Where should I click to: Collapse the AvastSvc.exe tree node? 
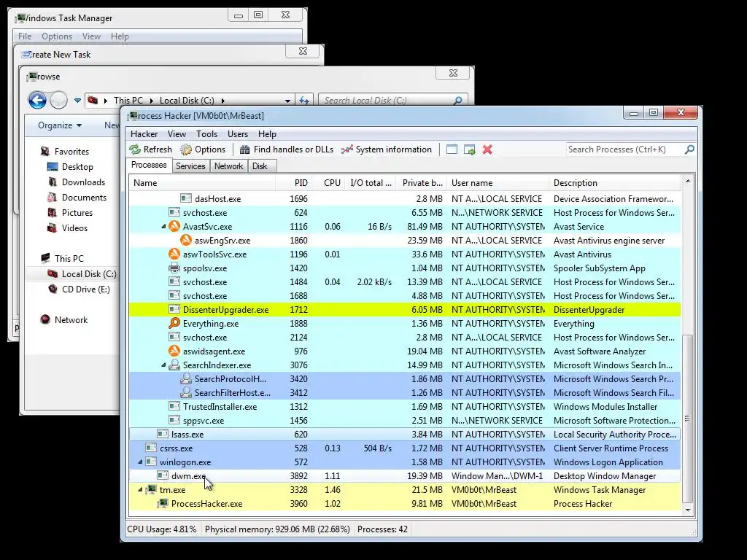pyautogui.click(x=163, y=227)
